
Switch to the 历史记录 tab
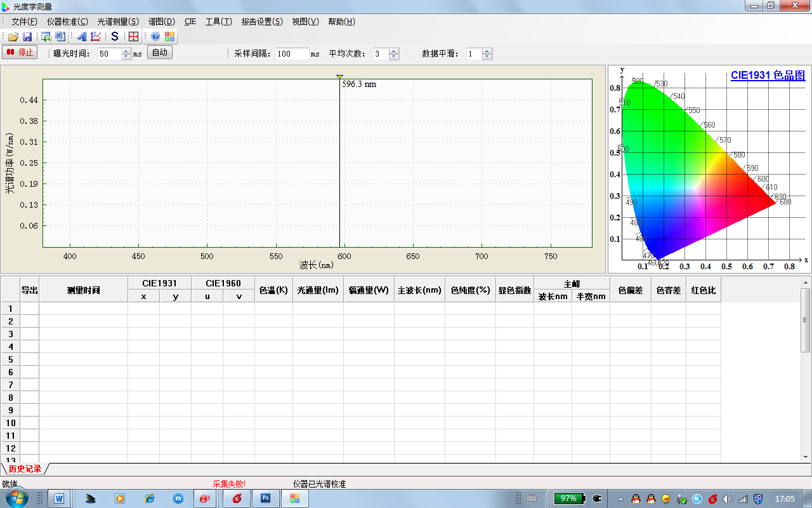click(x=25, y=469)
